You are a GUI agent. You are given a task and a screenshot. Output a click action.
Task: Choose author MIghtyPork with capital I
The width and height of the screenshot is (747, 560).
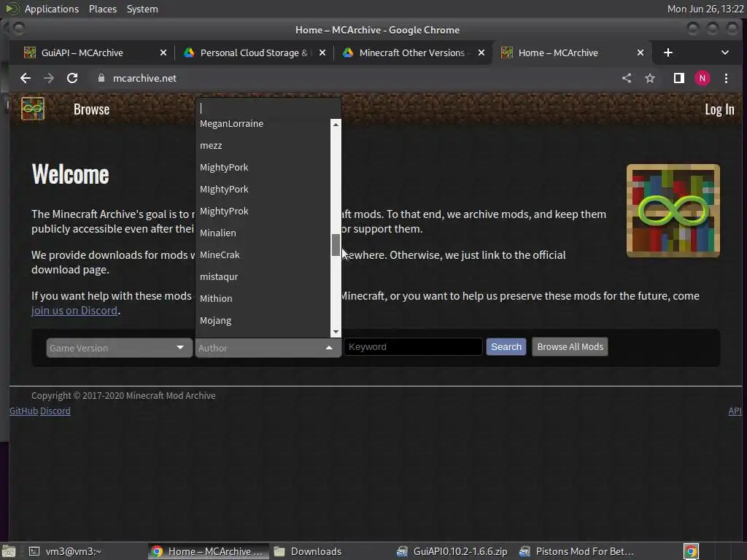263,189
